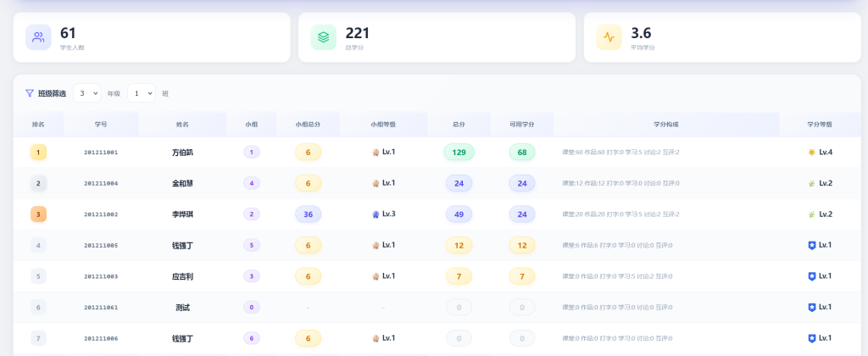
Task: Click the green total credits layers icon
Action: pyautogui.click(x=323, y=37)
